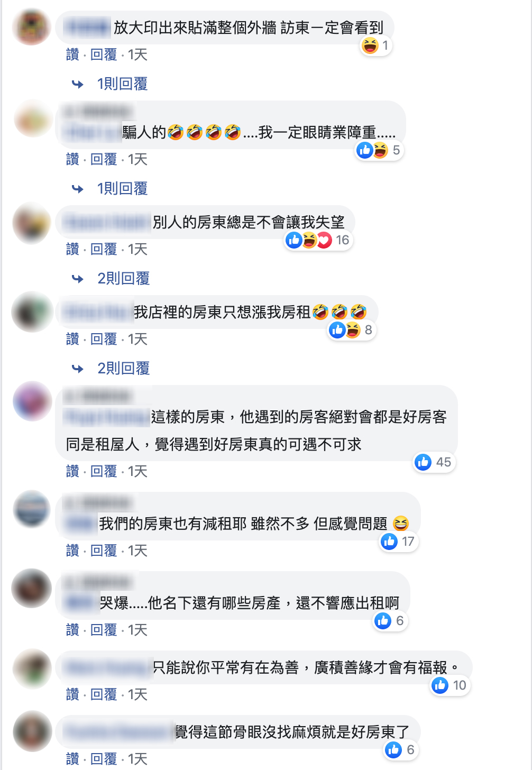Expand 1則回覆 under the 放大印出來 comment

[122, 84]
